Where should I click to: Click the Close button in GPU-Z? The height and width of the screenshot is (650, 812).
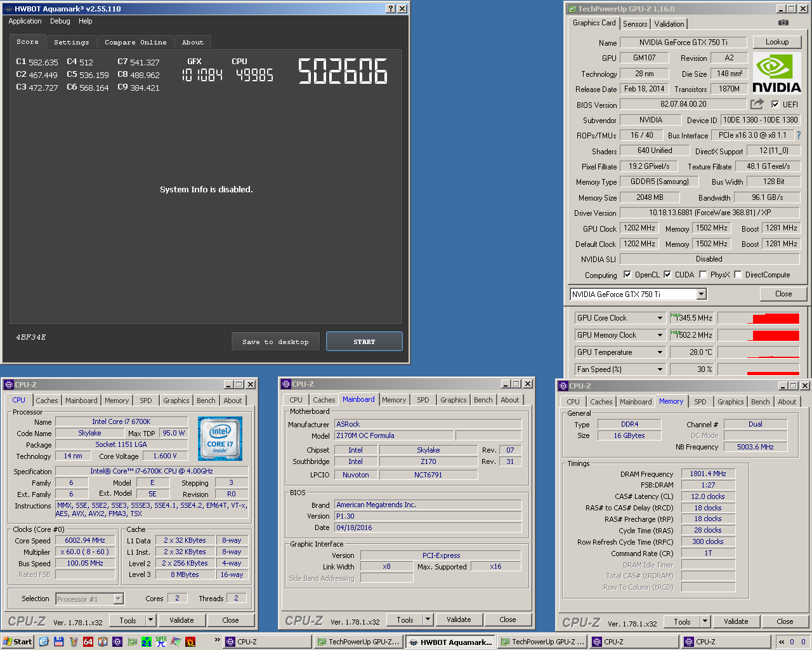783,294
